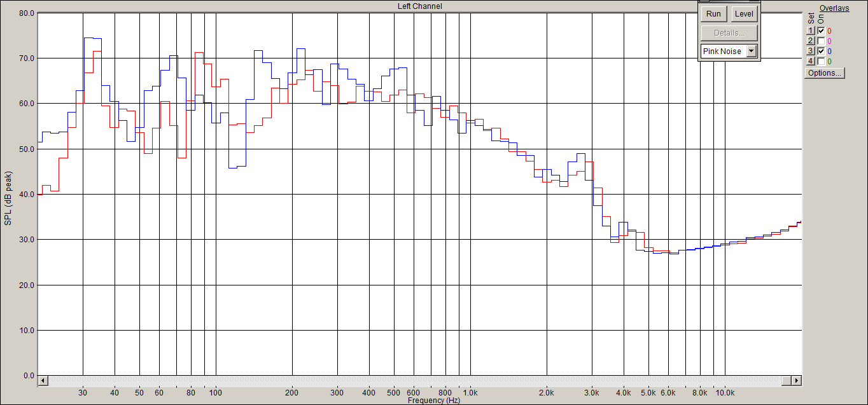Click the 30 Hz frequency axis label
The image size is (868, 405).
[83, 392]
